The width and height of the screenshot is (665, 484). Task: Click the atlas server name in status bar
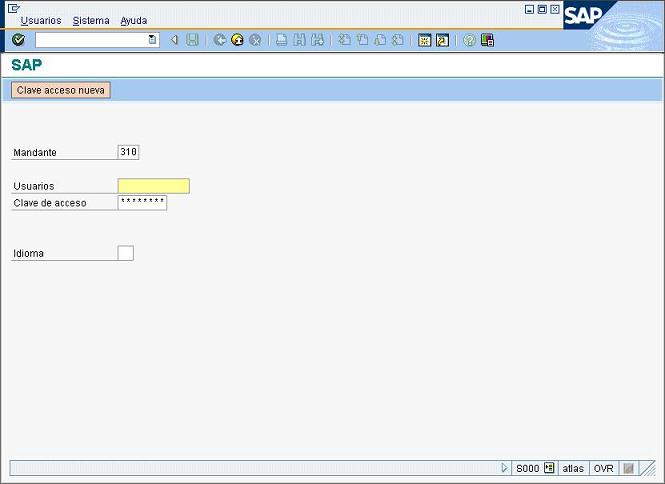573,468
